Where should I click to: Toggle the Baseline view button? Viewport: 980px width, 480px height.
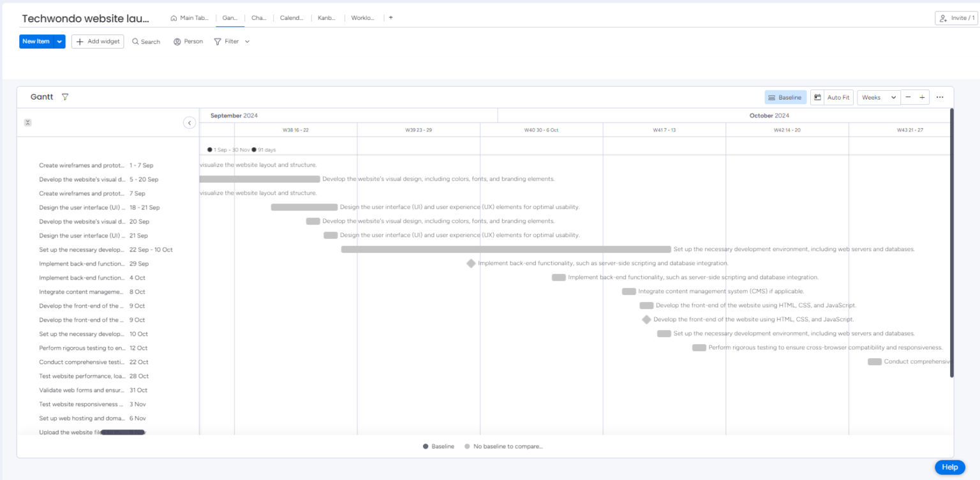[785, 96]
